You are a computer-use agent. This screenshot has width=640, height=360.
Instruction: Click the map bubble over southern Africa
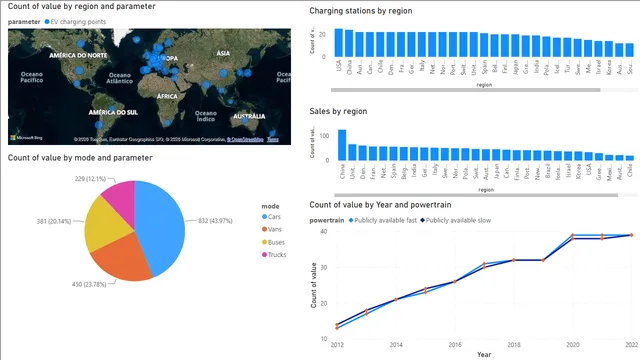tap(167, 122)
